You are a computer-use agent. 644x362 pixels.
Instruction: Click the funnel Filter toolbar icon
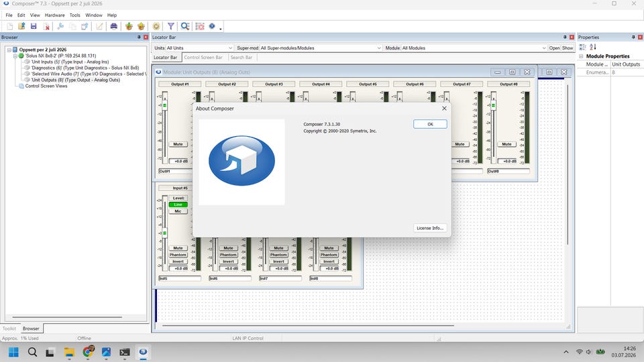tap(171, 26)
